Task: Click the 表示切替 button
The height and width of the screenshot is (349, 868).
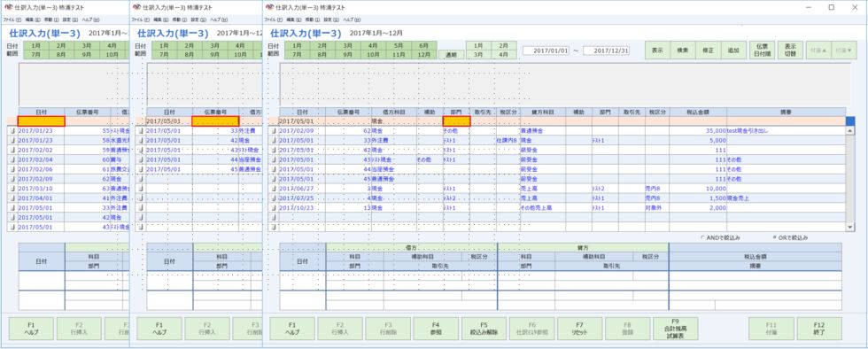Action: pyautogui.click(x=790, y=50)
